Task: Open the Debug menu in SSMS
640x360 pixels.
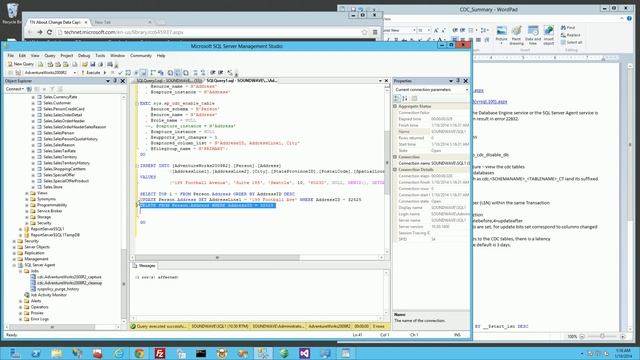Action: click(84, 56)
